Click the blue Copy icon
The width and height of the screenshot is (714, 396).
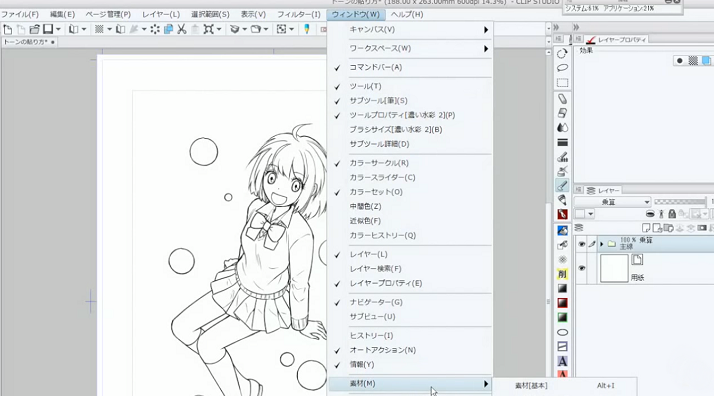168,30
